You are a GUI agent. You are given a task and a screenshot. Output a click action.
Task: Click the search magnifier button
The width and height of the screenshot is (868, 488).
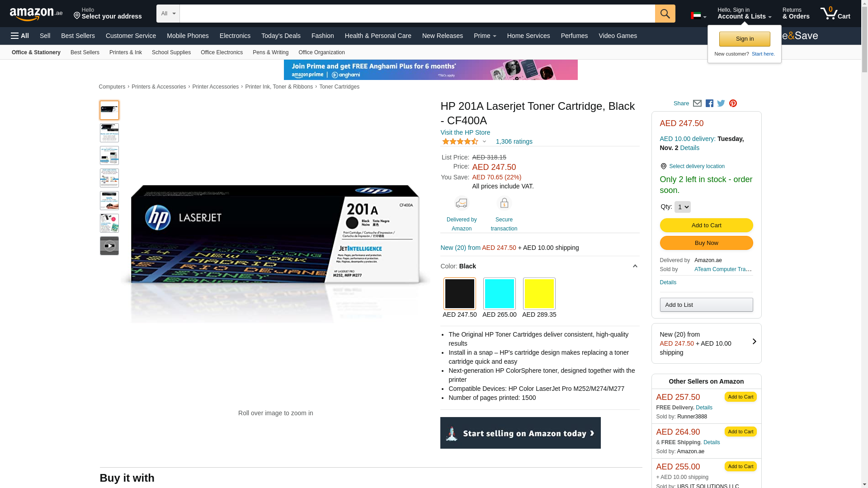(665, 14)
